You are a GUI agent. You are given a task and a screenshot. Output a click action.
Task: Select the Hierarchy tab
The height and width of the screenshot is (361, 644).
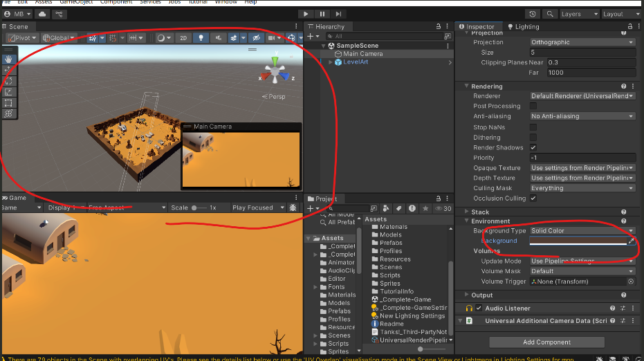pyautogui.click(x=326, y=27)
